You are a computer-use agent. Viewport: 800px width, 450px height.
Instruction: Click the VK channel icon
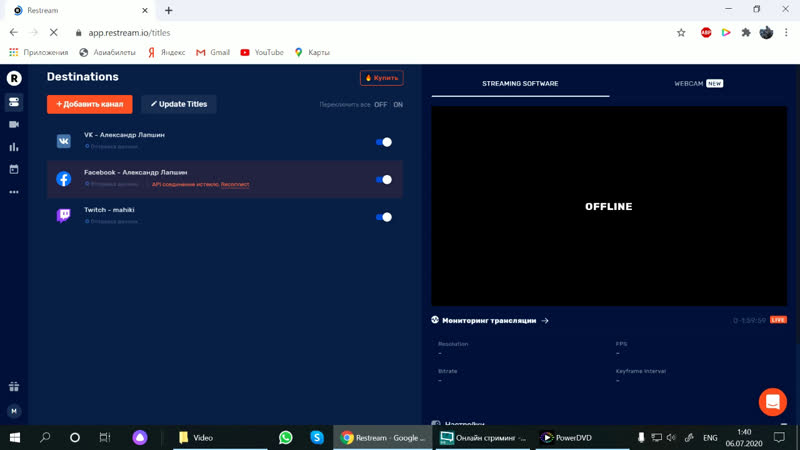64,141
